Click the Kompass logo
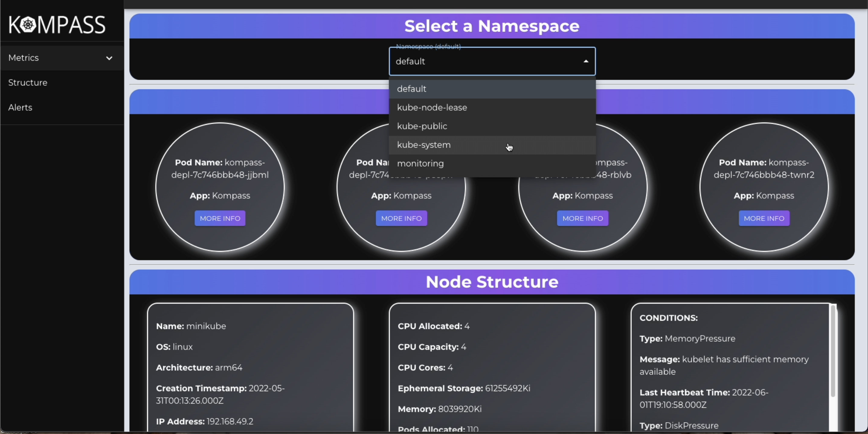Viewport: 868px width, 434px height. (x=57, y=25)
